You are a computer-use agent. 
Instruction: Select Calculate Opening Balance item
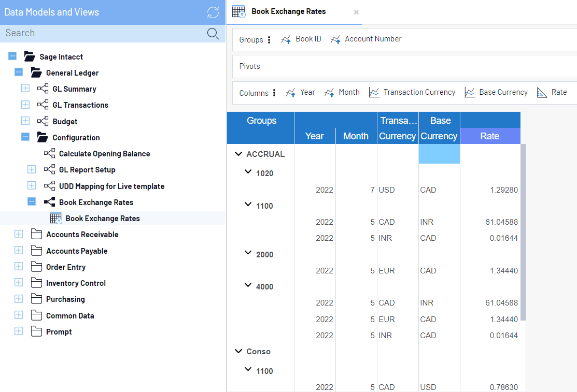pyautogui.click(x=104, y=154)
